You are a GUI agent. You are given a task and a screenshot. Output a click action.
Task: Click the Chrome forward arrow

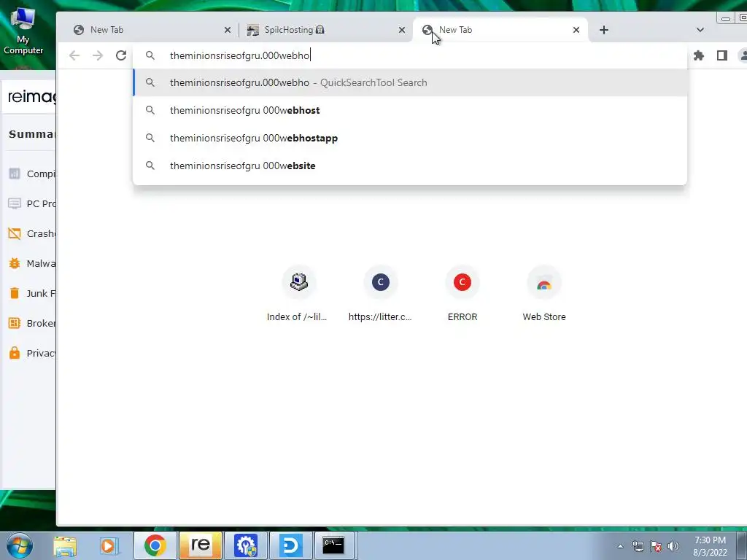click(98, 55)
